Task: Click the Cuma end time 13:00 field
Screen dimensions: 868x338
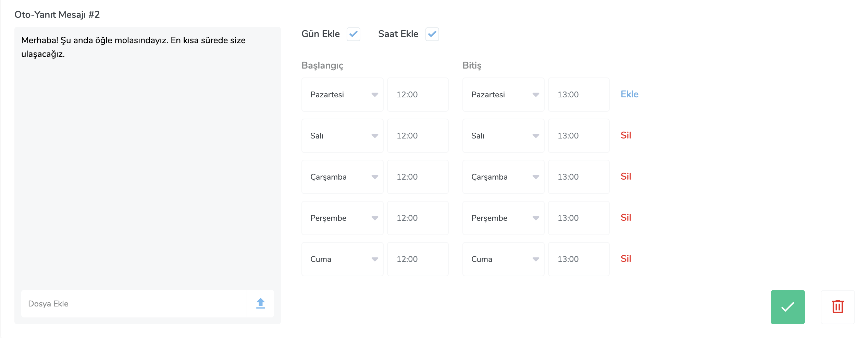Action: 579,259
